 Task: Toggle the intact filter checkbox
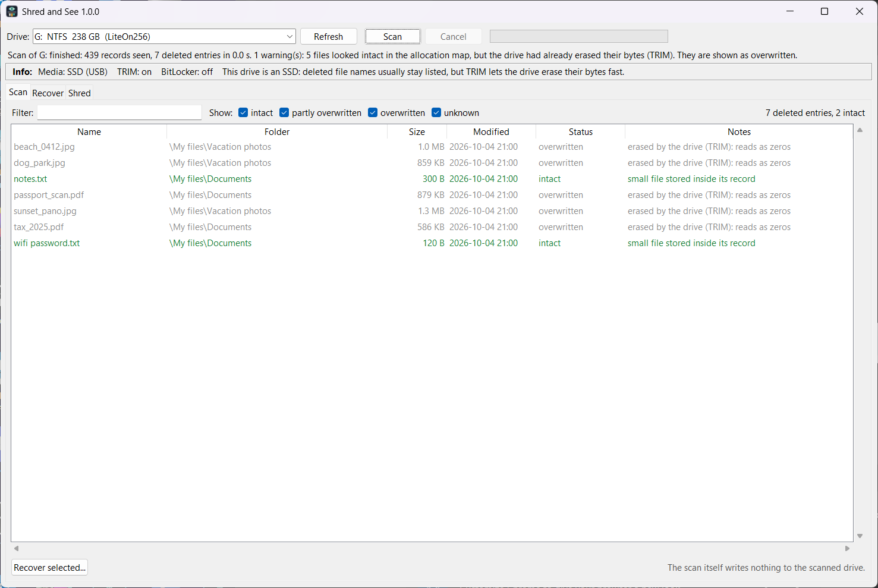[x=243, y=113]
